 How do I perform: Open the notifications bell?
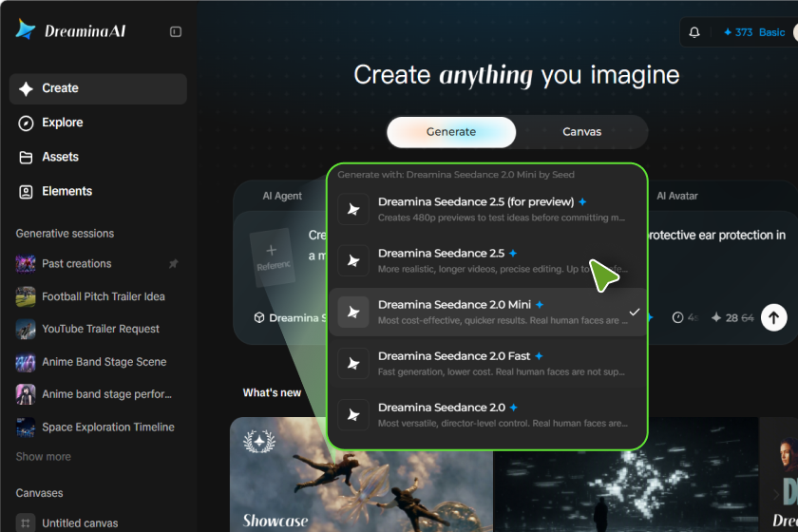694,32
